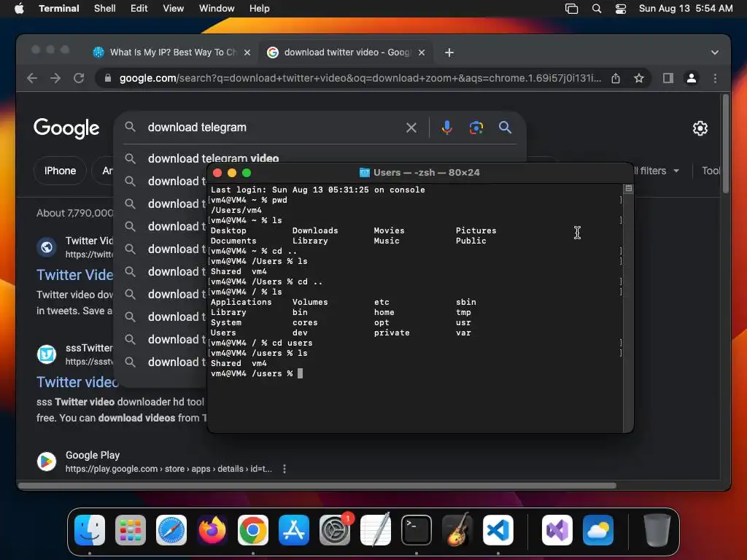Toggle Chrome side panel
747x560 pixels.
(668, 78)
